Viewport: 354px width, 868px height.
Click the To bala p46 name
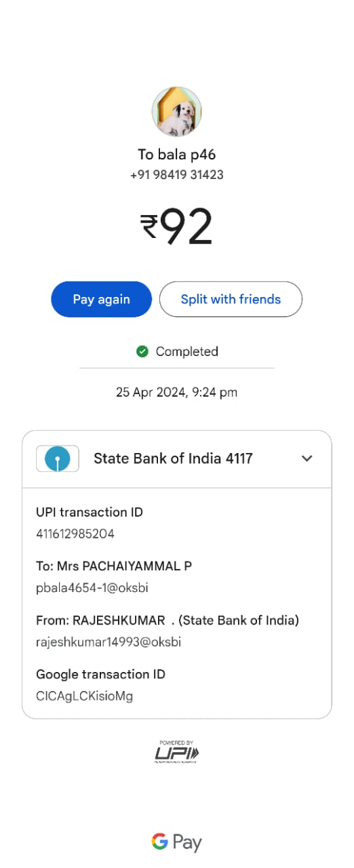coord(177,155)
